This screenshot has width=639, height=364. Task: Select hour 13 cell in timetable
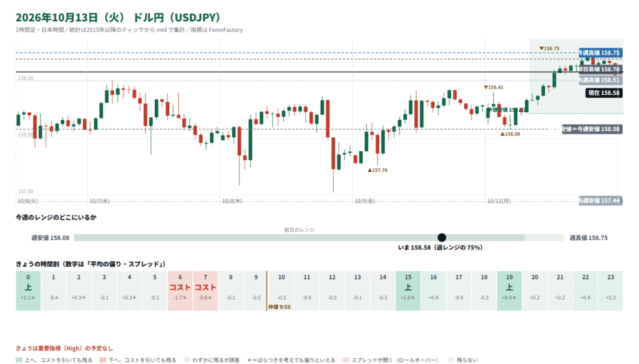(358, 290)
